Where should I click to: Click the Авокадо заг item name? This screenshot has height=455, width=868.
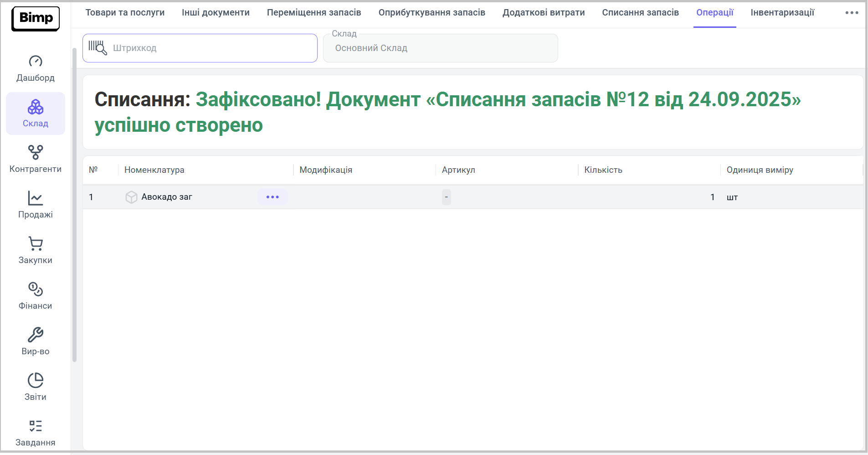167,197
